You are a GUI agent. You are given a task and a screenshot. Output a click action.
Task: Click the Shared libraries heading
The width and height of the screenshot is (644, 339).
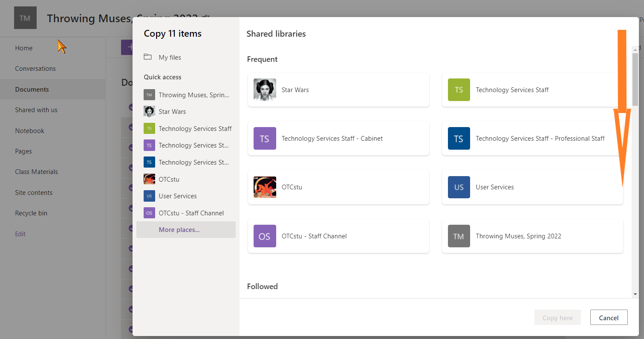coord(276,34)
